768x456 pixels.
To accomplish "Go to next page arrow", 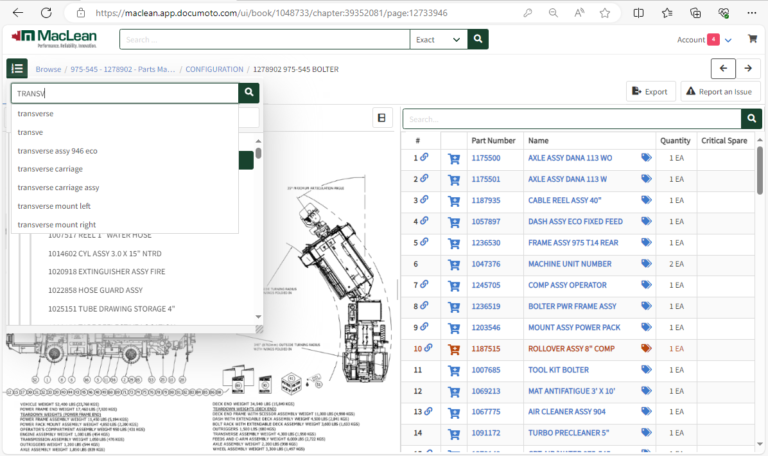I will 748,68.
